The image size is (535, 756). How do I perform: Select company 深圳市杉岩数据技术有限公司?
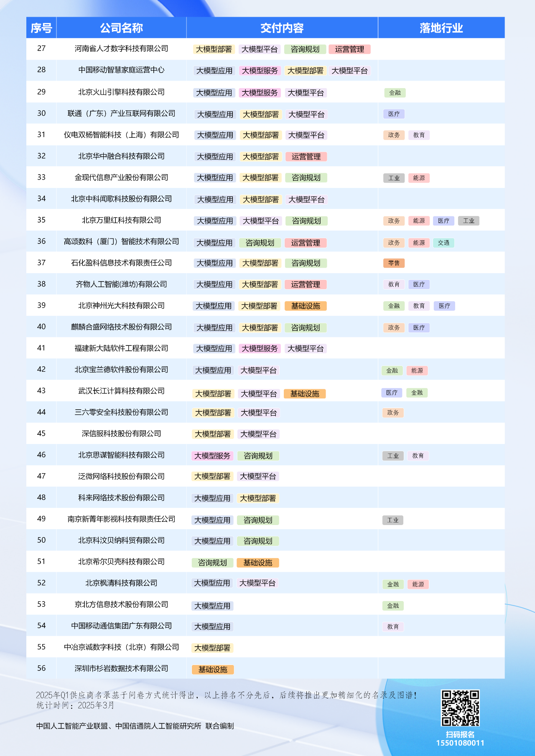click(121, 668)
